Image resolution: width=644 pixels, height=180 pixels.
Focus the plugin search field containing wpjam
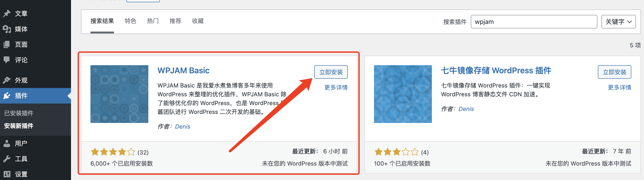pyautogui.click(x=534, y=22)
